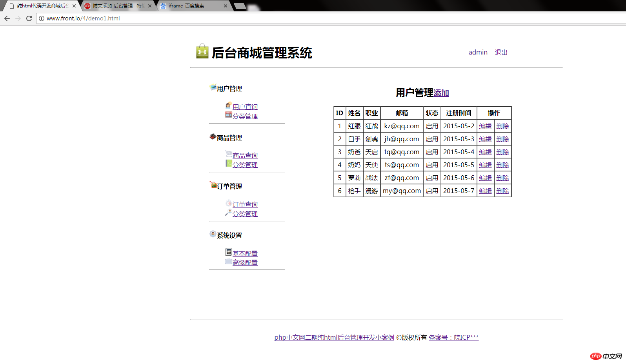
Task: Open the 基本配置 link
Action: click(245, 253)
